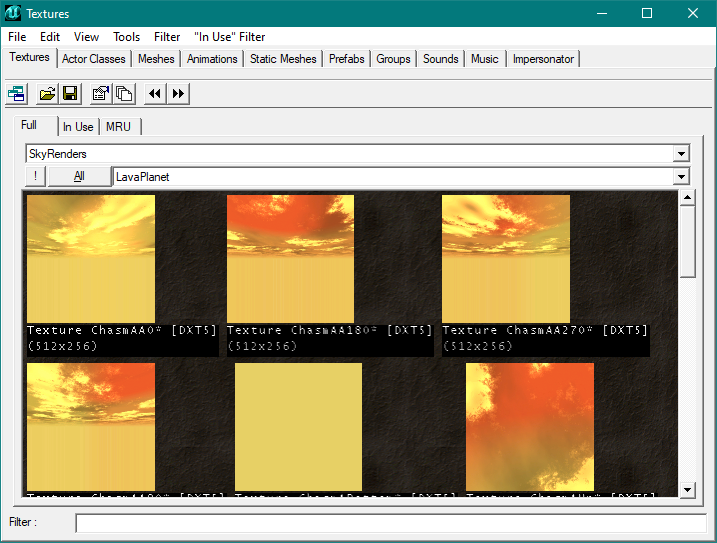717x543 pixels.
Task: Click the LavaPlanet group combo box
Action: (x=401, y=177)
